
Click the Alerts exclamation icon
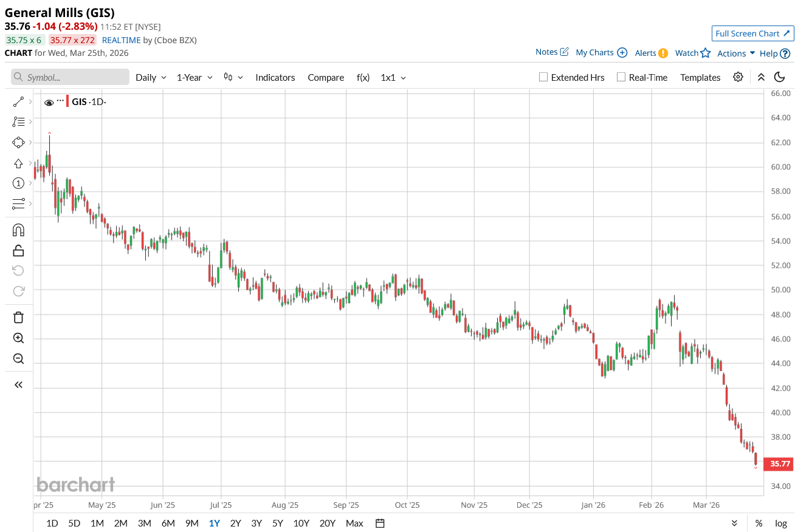pos(663,53)
